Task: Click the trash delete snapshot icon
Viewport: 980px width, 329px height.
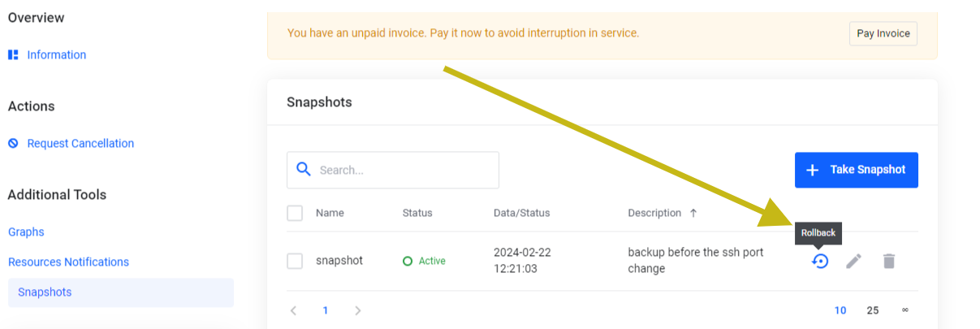Action: pos(889,261)
